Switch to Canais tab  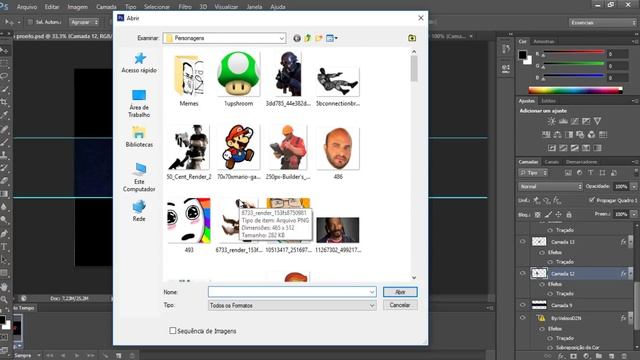click(x=551, y=162)
